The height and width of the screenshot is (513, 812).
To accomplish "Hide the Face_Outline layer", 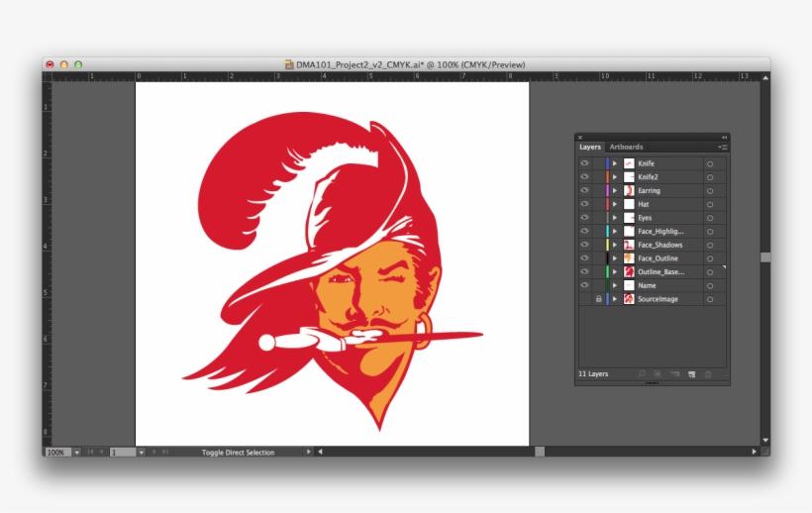I will point(584,257).
